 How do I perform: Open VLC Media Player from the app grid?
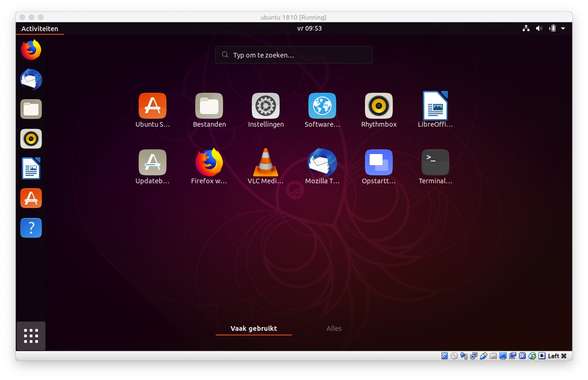pyautogui.click(x=265, y=163)
